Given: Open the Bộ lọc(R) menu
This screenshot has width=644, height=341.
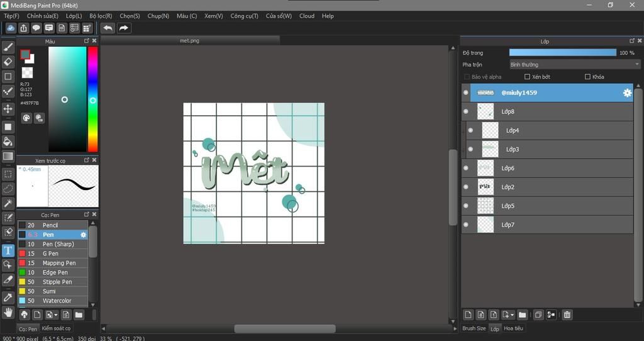Looking at the screenshot, I should pyautogui.click(x=101, y=16).
